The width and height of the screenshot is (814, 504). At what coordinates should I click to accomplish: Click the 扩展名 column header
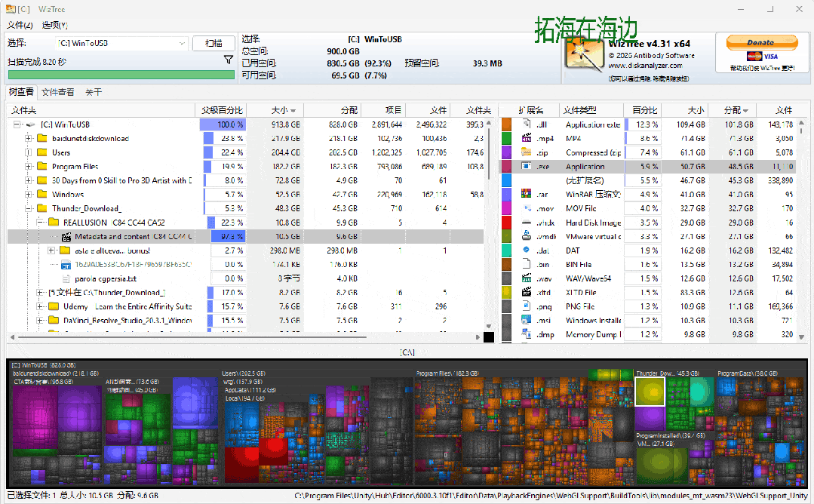[530, 110]
